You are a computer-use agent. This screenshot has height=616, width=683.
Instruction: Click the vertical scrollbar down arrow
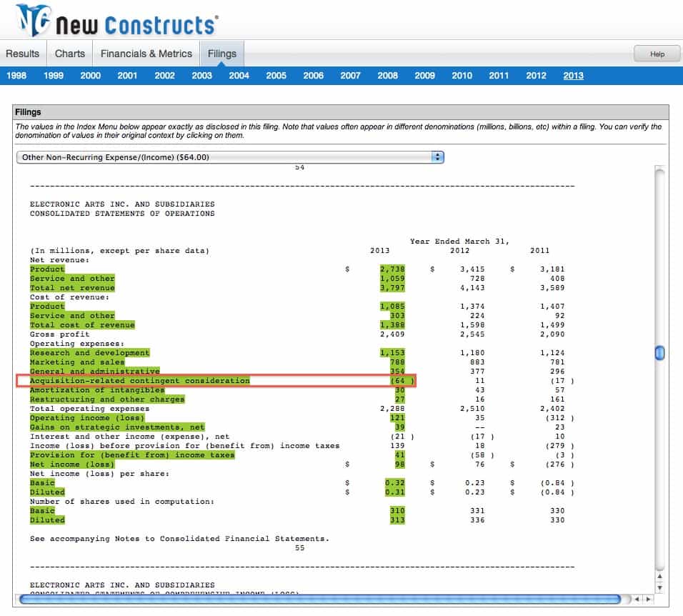click(x=660, y=587)
